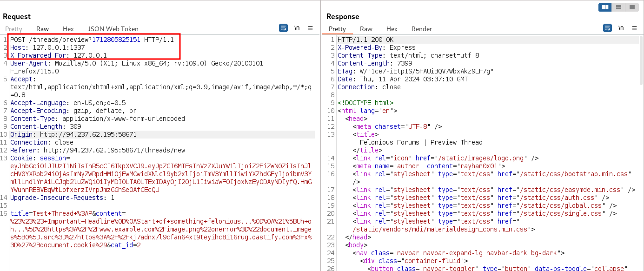The image size is (644, 271).
Task: Click the meta charset UTF-8 line
Action: (397, 126)
